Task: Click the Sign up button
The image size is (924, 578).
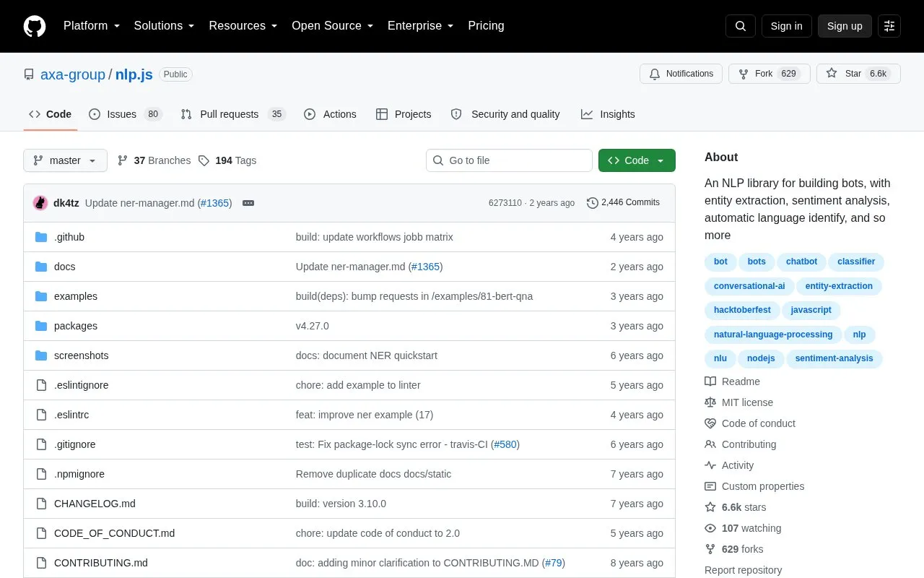Action: click(845, 26)
